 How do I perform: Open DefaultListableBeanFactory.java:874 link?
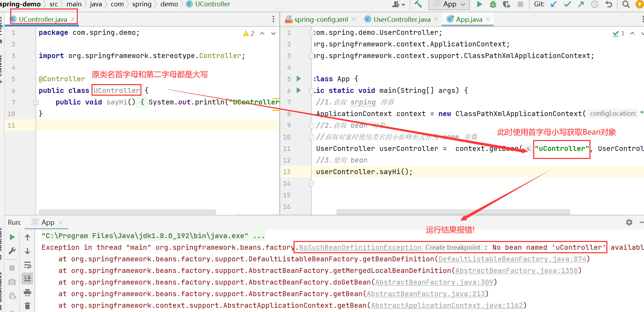(512, 259)
